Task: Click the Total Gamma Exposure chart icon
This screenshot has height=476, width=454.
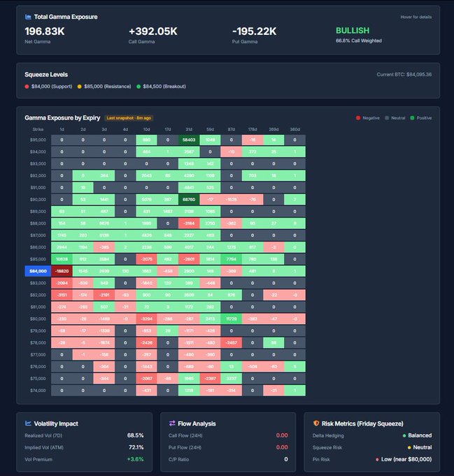Action: [x=28, y=17]
